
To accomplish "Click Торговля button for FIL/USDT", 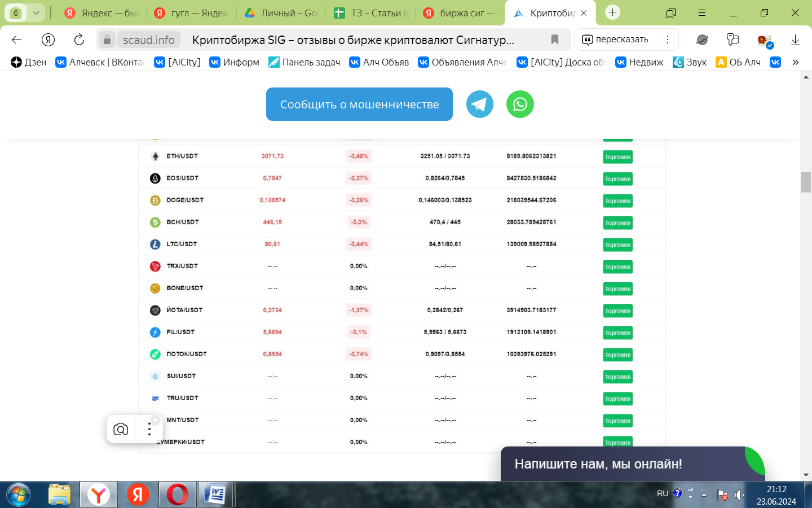I will (617, 333).
